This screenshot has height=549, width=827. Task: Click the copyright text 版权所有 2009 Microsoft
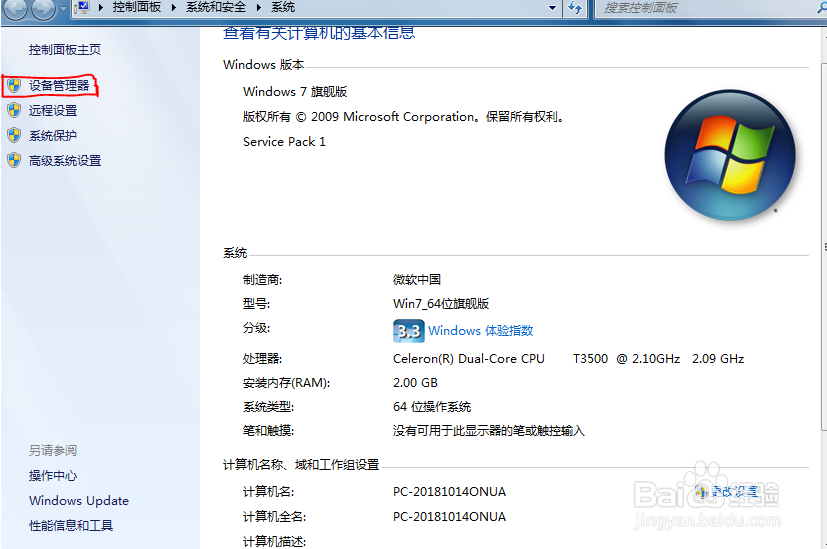403,117
